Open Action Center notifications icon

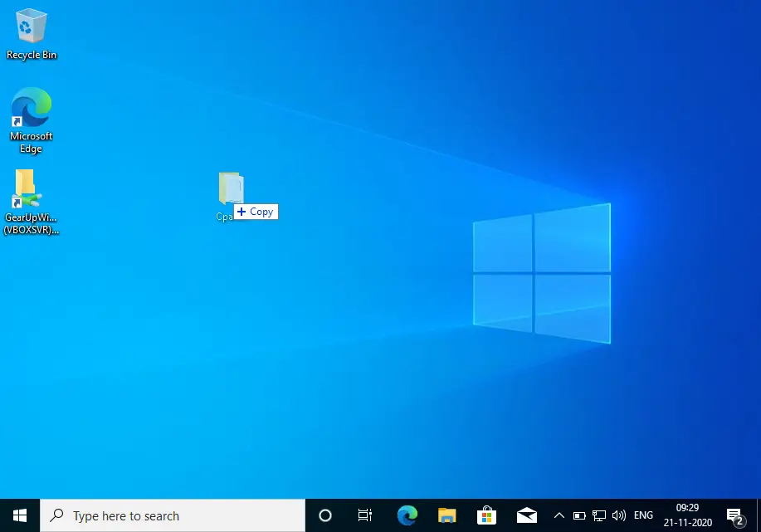(x=736, y=515)
